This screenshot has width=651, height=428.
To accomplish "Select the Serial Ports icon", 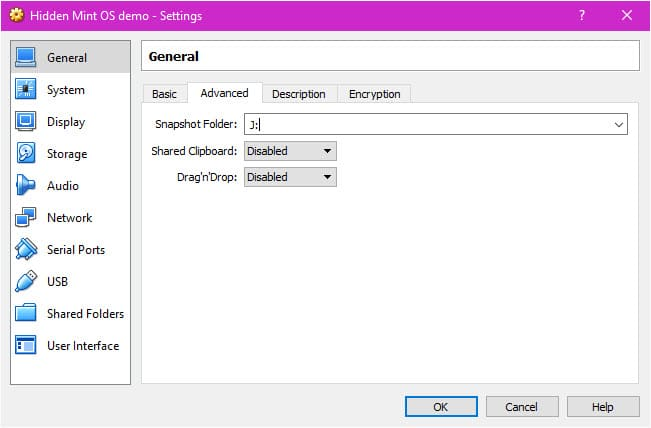I will [26, 249].
